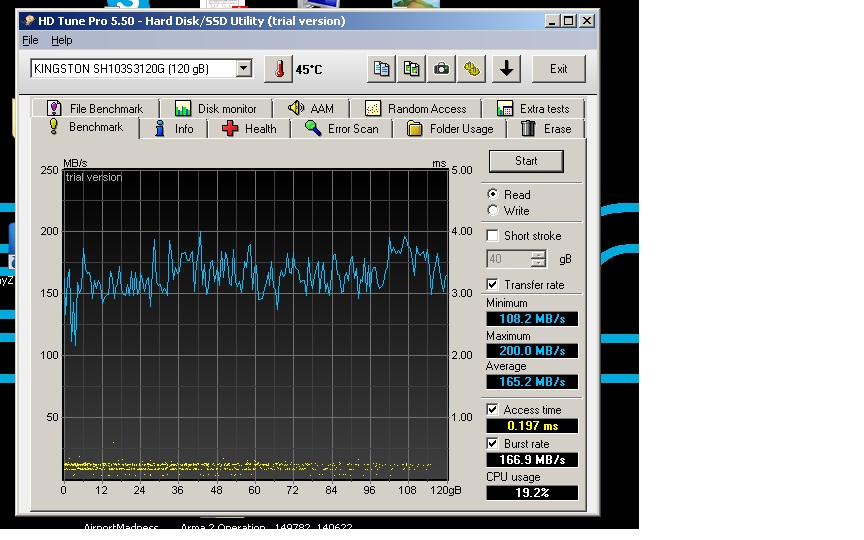Increase short stroke value with up arrow
The width and height of the screenshot is (864, 540).
[x=539, y=255]
